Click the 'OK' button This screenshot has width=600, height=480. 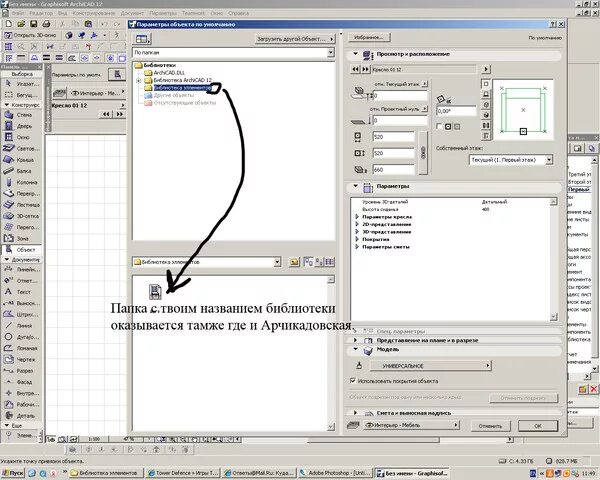pyautogui.click(x=538, y=426)
